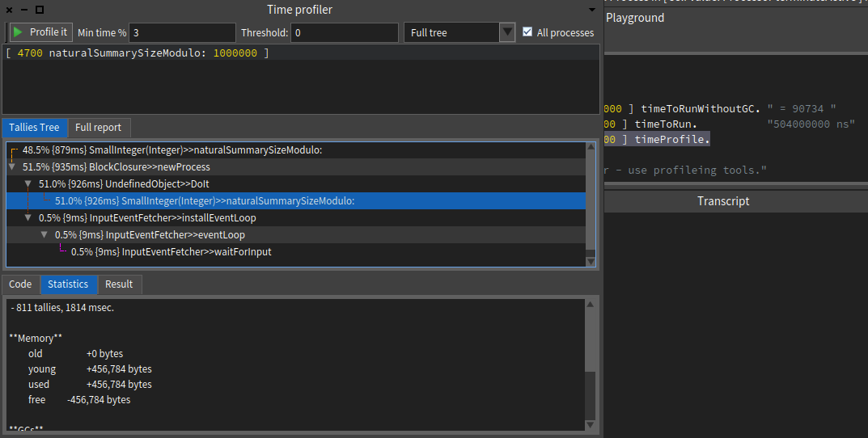This screenshot has height=438, width=868.
Task: Maximize the Time profiler window
Action: click(40, 10)
